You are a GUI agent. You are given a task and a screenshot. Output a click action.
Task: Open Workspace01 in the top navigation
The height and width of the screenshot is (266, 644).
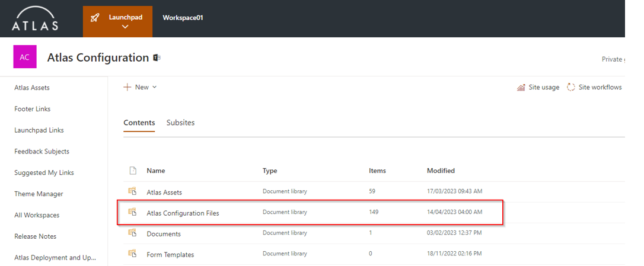[x=183, y=18]
